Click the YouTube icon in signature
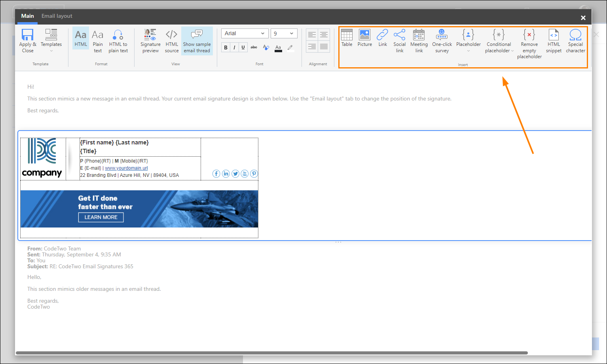The image size is (607, 364). click(x=245, y=174)
